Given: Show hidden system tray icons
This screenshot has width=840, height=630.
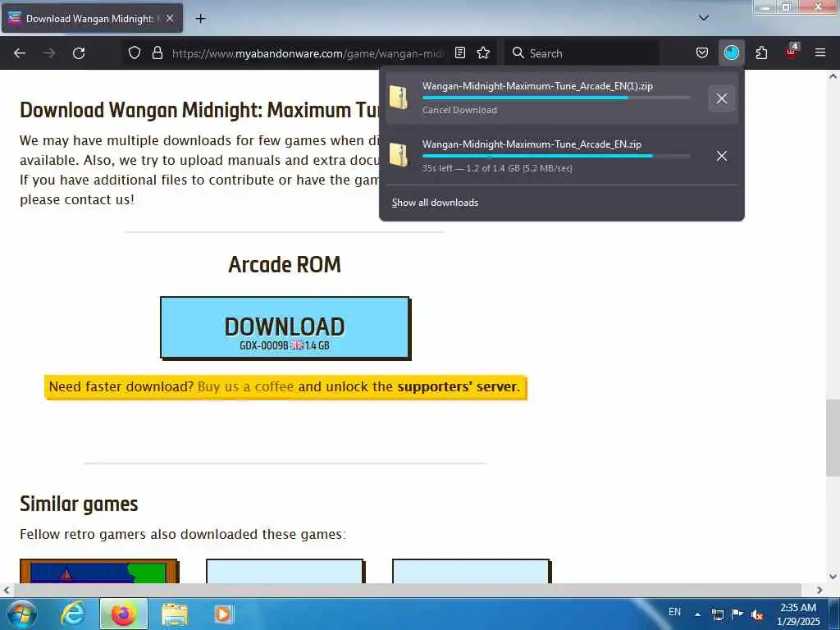Looking at the screenshot, I should point(697,614).
